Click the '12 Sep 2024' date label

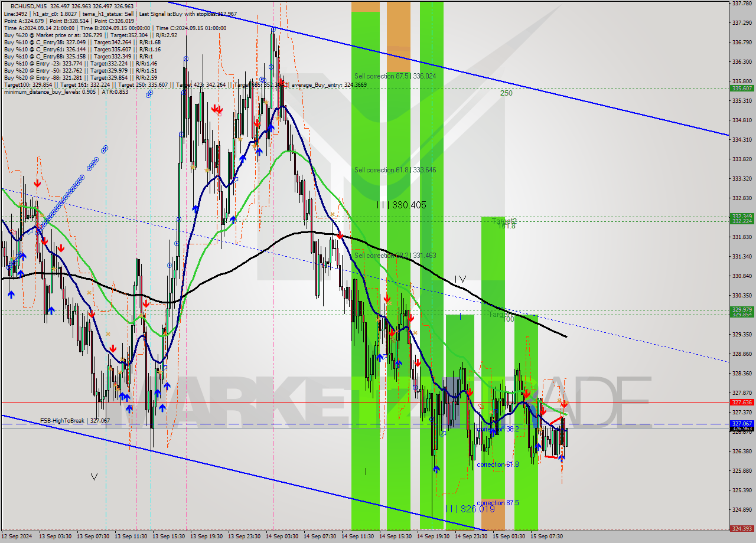point(17,537)
